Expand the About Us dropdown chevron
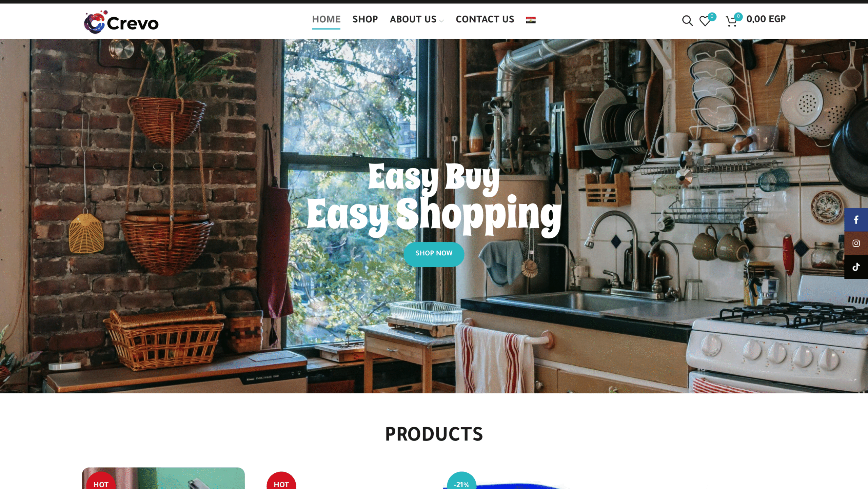This screenshot has height=489, width=868. (x=441, y=21)
